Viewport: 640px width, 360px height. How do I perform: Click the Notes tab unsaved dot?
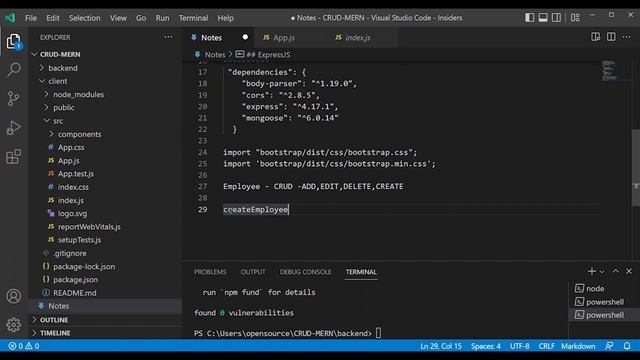click(245, 37)
